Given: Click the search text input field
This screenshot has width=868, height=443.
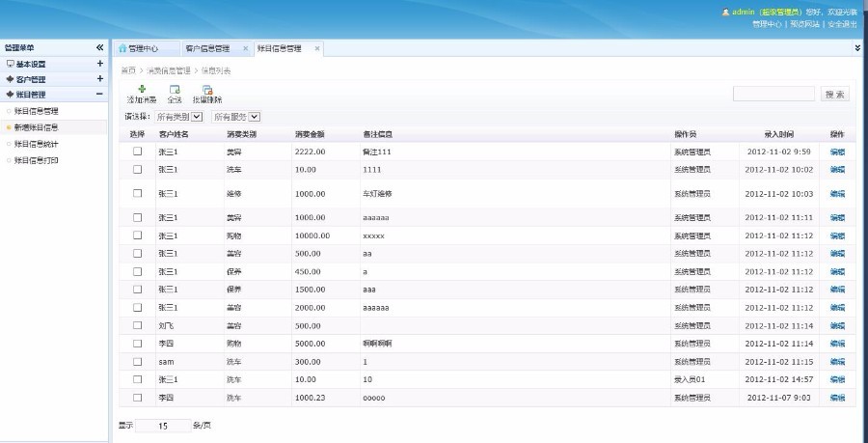Looking at the screenshot, I should point(773,95).
